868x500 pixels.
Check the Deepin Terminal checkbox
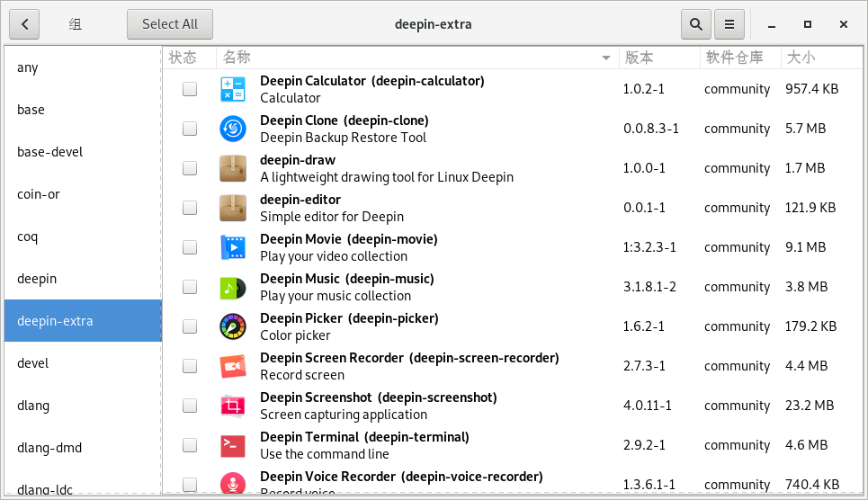tap(190, 445)
